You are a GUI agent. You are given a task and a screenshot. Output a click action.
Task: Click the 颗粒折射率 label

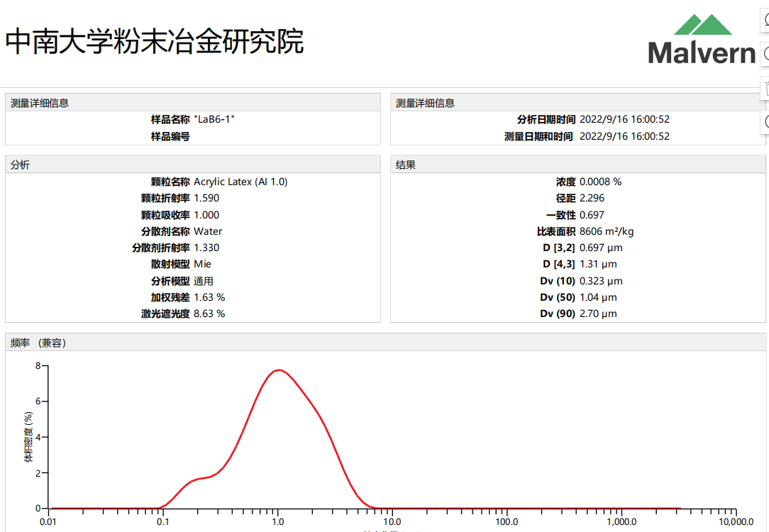165,198
